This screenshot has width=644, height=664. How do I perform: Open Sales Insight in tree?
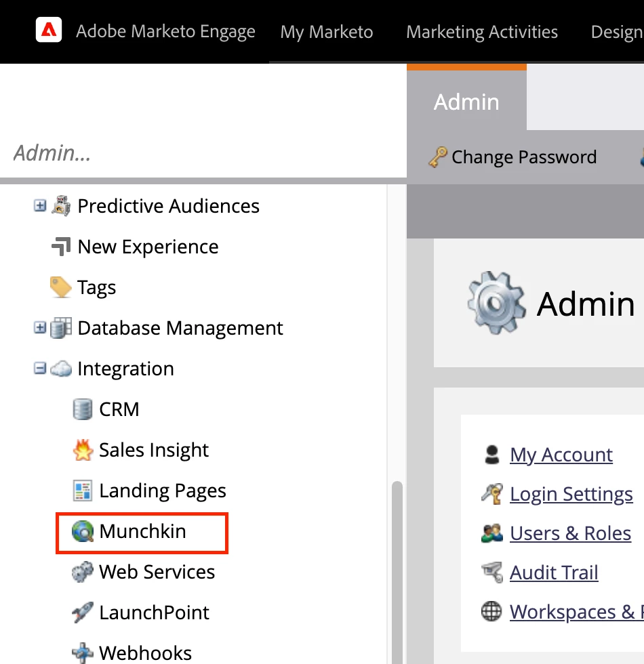pyautogui.click(x=154, y=450)
